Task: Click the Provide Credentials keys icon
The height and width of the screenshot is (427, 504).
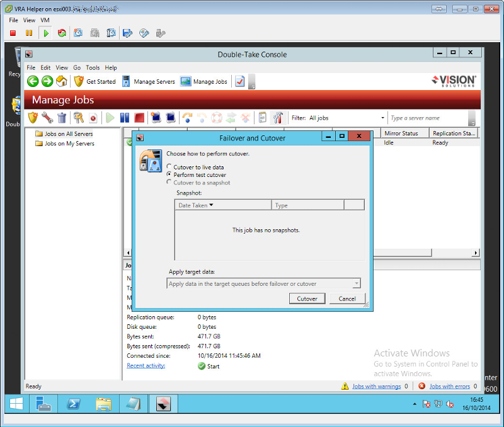Action: (x=78, y=118)
